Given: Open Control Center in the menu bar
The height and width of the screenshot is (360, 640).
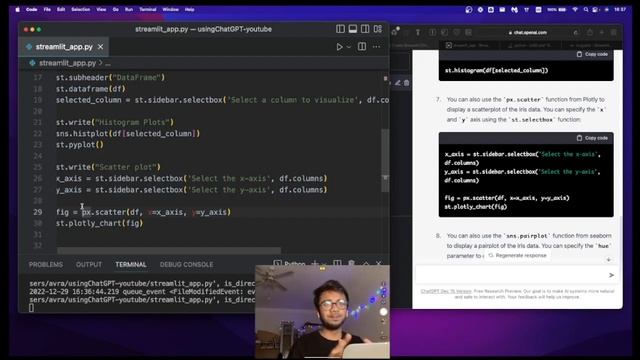Looking at the screenshot, I should pyautogui.click(x=596, y=9).
